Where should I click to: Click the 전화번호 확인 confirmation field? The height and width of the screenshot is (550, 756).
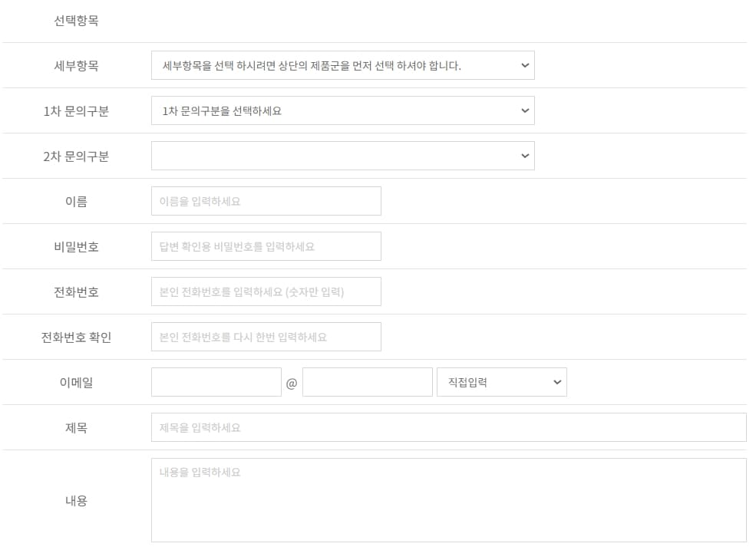[266, 336]
